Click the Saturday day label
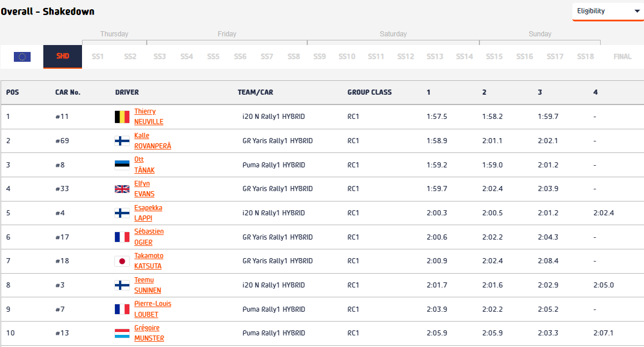Screen dimensions: 644x347 tap(393, 34)
